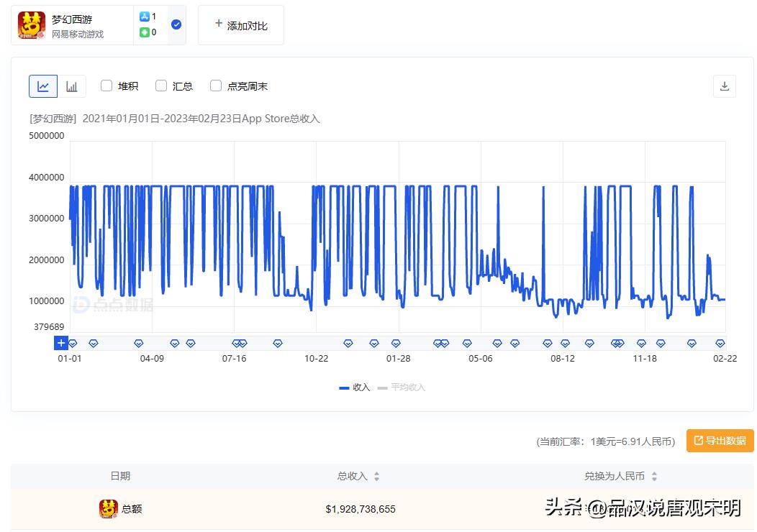
Task: Click the orange 导出数据 export button
Action: click(720, 441)
